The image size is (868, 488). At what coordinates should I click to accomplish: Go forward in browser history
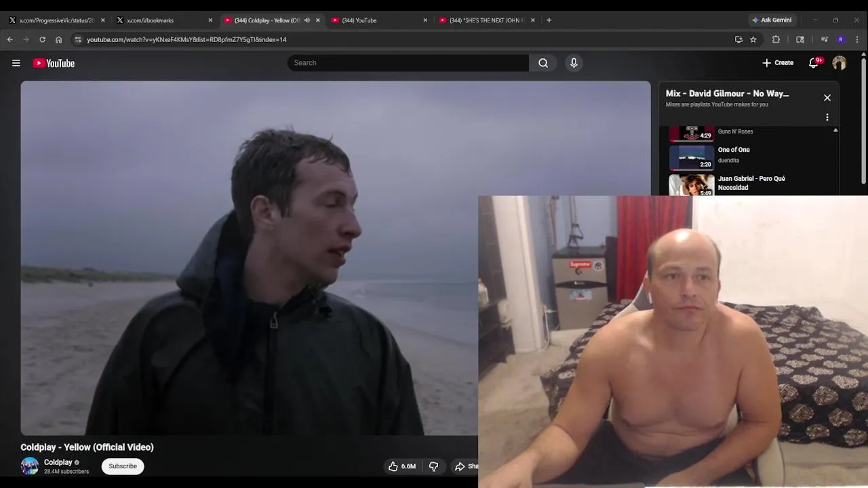pos(26,39)
